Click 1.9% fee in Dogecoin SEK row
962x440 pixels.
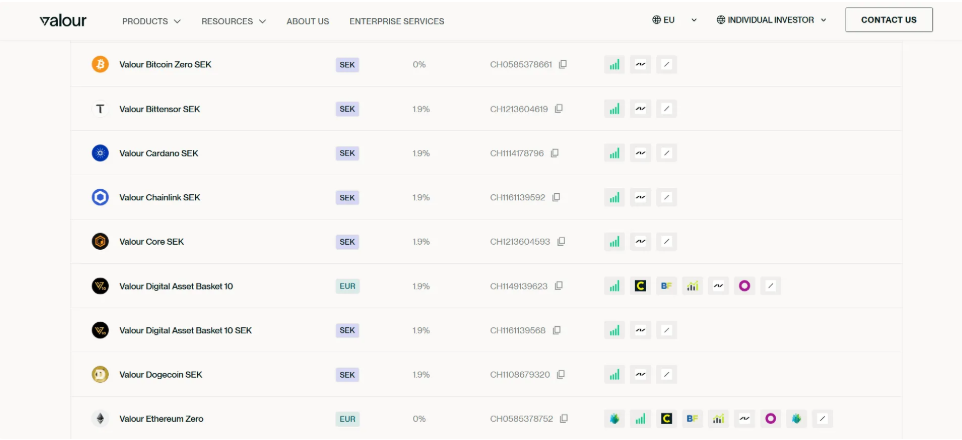pos(421,374)
